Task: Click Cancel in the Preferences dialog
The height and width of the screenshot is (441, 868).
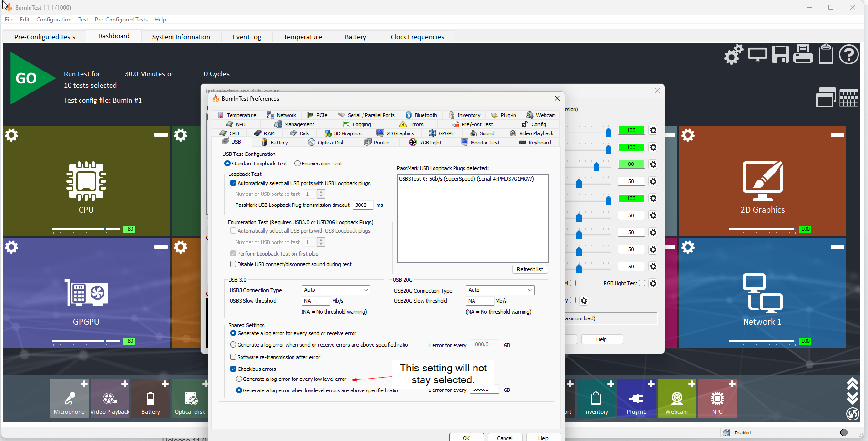Action: pyautogui.click(x=505, y=438)
